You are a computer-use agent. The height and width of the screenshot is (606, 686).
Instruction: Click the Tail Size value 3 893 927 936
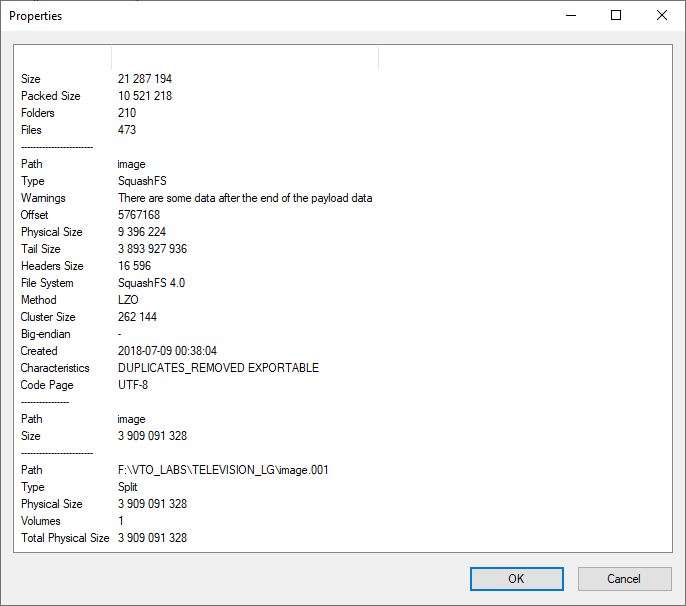coord(152,249)
